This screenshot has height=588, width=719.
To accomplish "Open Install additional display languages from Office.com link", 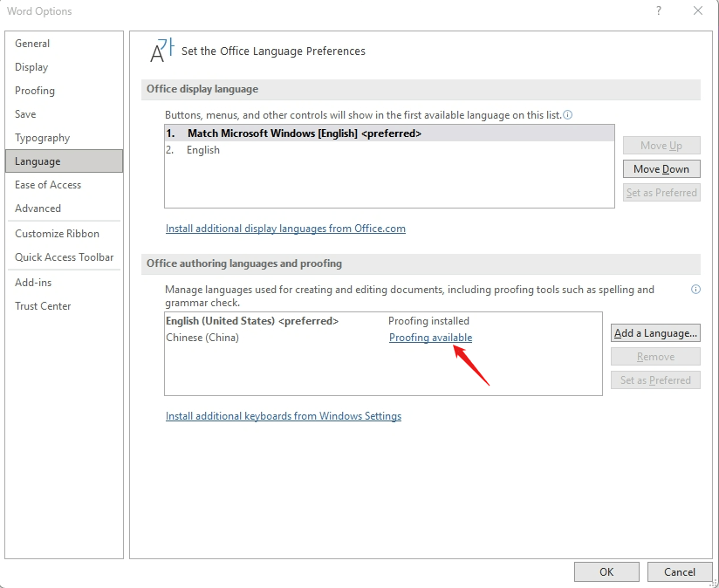I will [285, 229].
